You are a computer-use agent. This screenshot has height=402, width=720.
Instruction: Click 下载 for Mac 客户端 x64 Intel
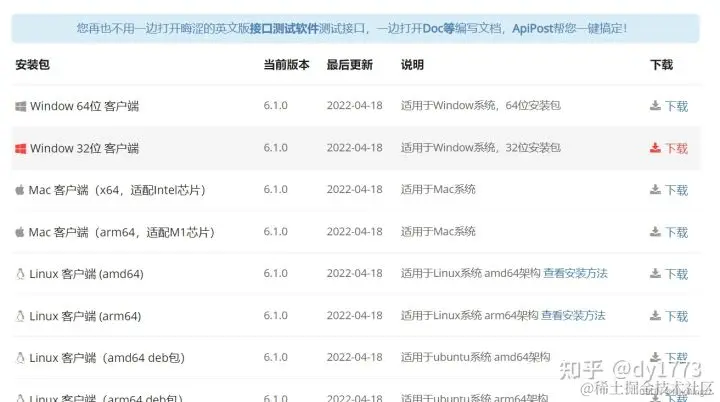676,190
